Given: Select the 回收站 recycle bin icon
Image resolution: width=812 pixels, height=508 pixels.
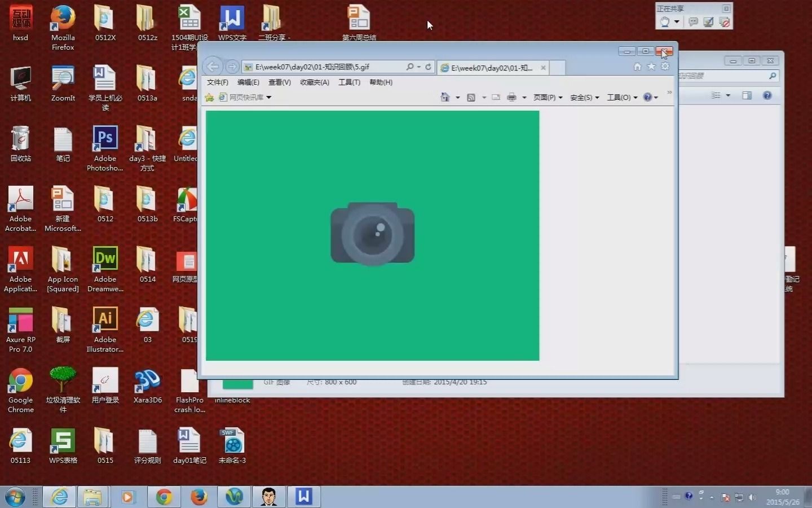Looking at the screenshot, I should 21,143.
